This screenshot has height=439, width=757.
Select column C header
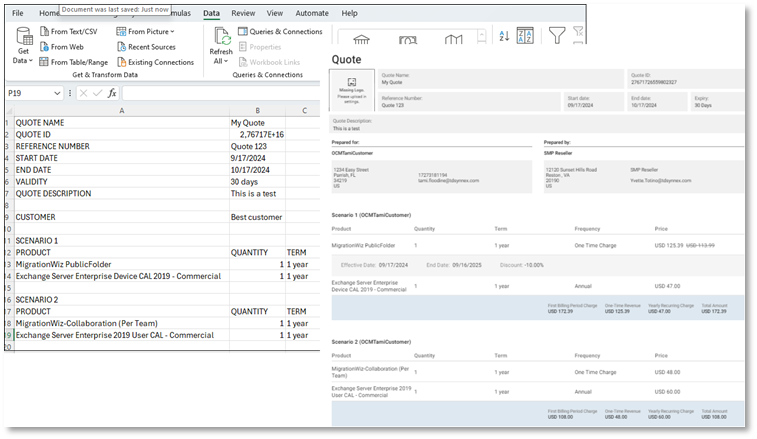point(303,111)
